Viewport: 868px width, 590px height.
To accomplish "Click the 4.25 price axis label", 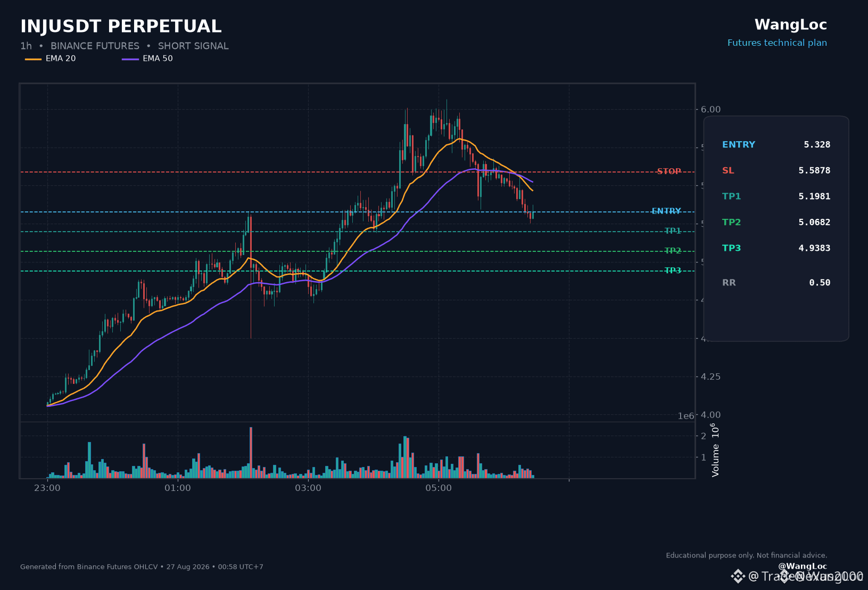I will (710, 376).
